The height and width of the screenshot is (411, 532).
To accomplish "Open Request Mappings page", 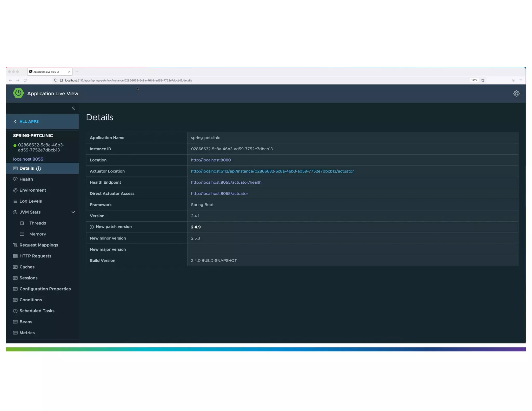I will 39,245.
